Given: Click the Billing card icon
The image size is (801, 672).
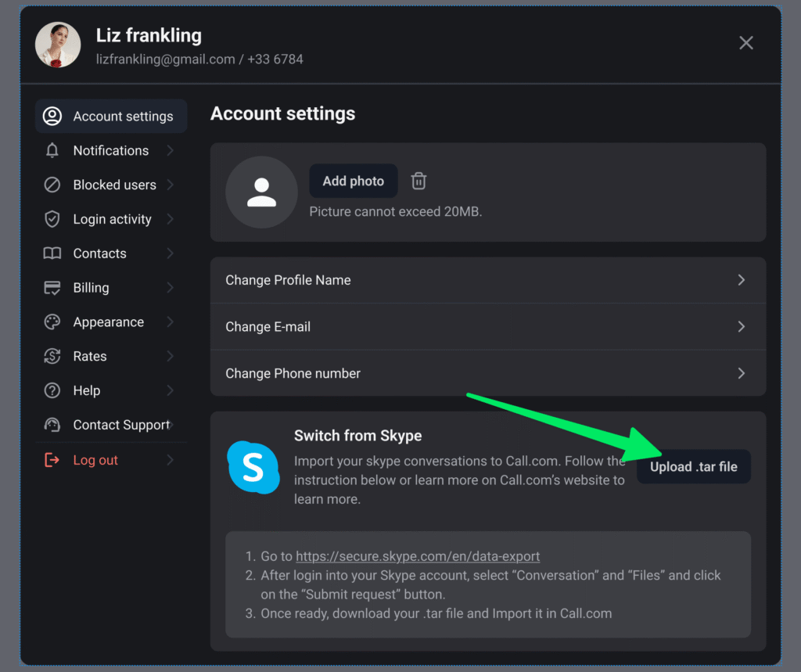Looking at the screenshot, I should point(52,288).
